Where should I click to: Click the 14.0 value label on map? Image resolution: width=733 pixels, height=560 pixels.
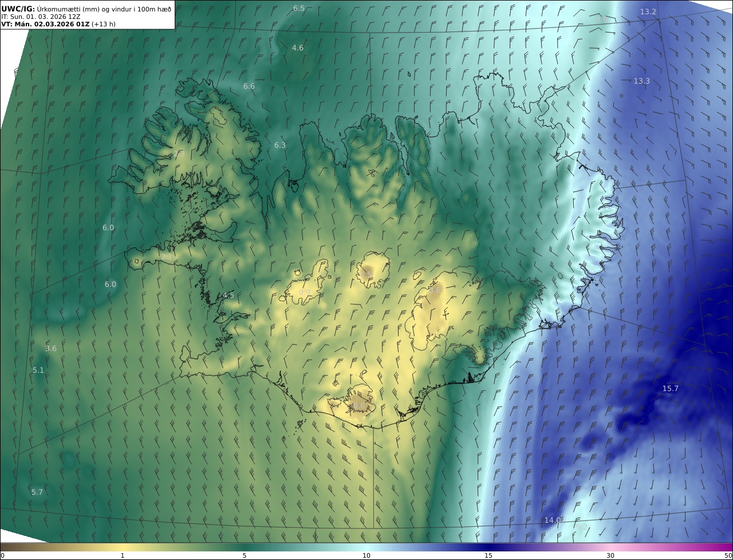pos(552,520)
